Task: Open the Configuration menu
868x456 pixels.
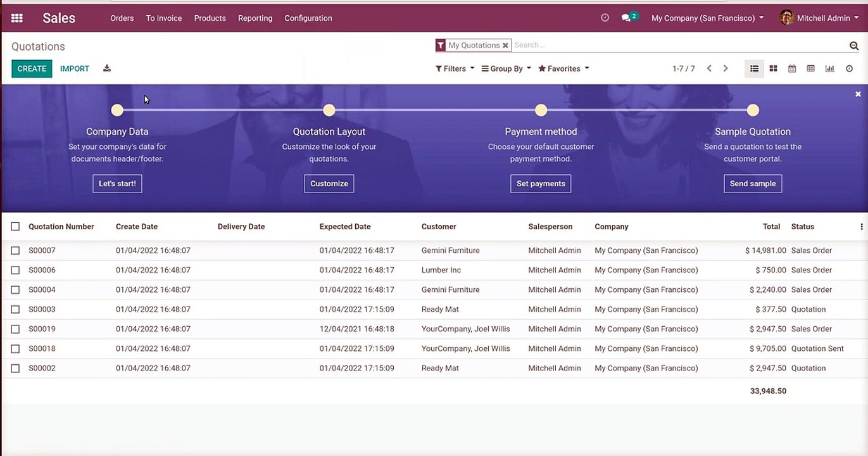Action: [308, 18]
